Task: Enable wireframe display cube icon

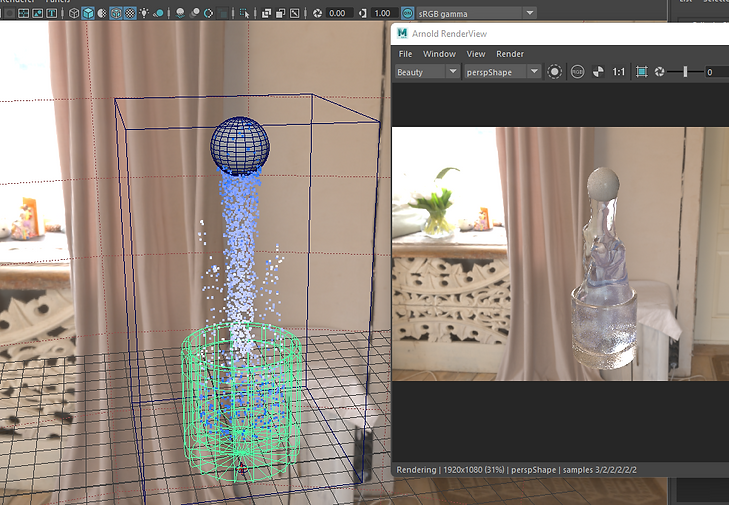Action: (74, 13)
